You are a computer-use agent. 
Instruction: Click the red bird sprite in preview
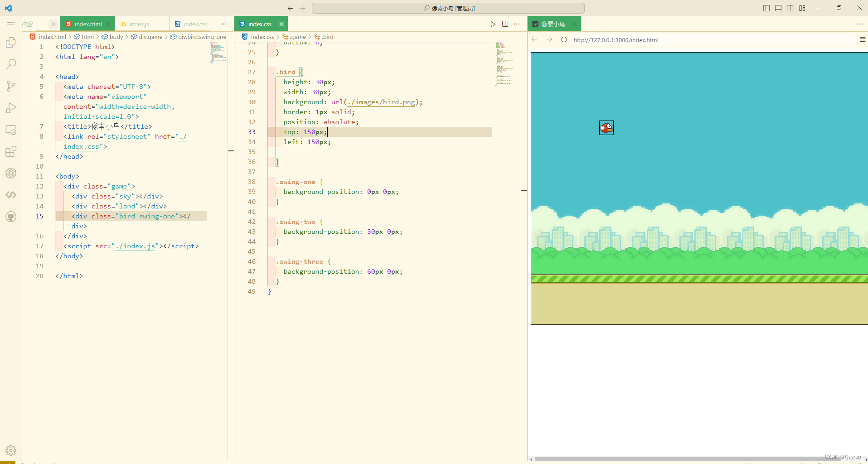click(x=606, y=128)
